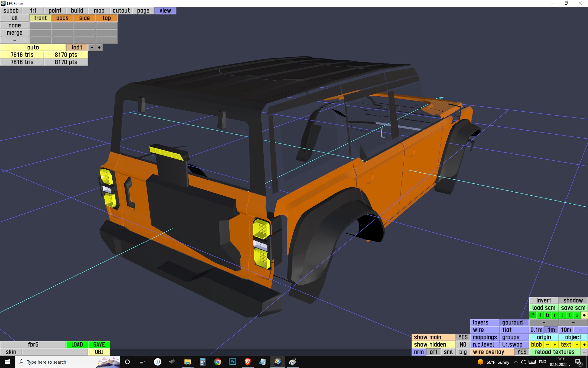Increase blob size with plus button

click(555, 345)
